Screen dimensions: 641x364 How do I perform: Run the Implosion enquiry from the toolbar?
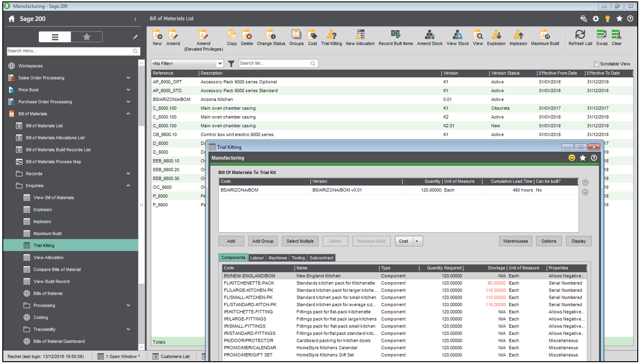pos(518,38)
